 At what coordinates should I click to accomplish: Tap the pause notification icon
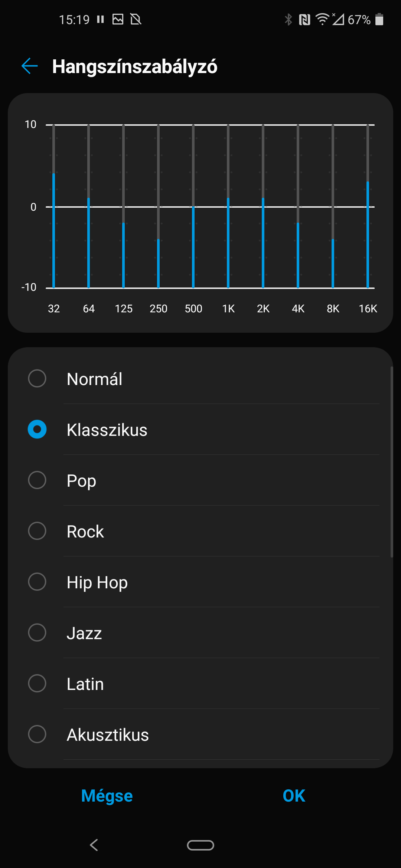tap(100, 19)
